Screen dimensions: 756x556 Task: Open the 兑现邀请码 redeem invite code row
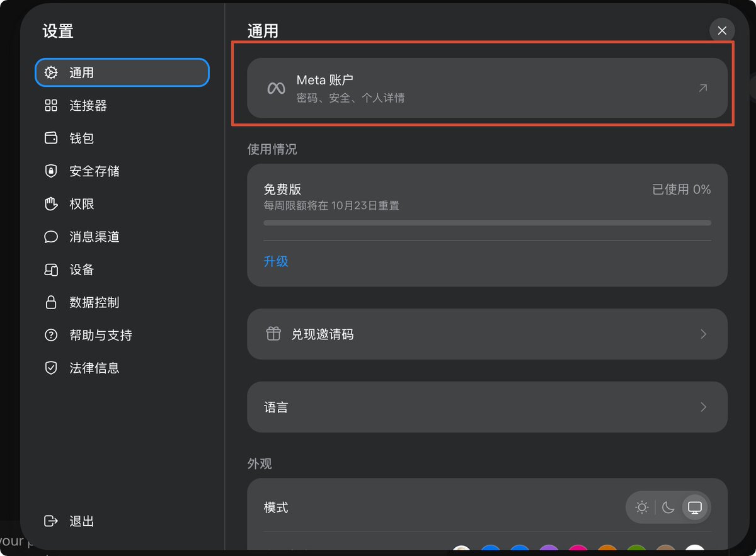(x=487, y=334)
